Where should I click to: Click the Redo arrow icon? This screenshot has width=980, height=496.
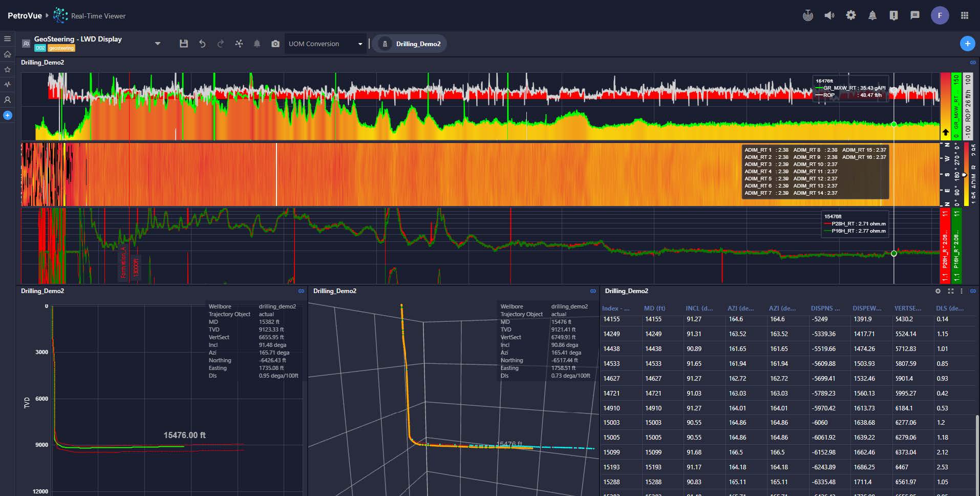click(x=221, y=44)
